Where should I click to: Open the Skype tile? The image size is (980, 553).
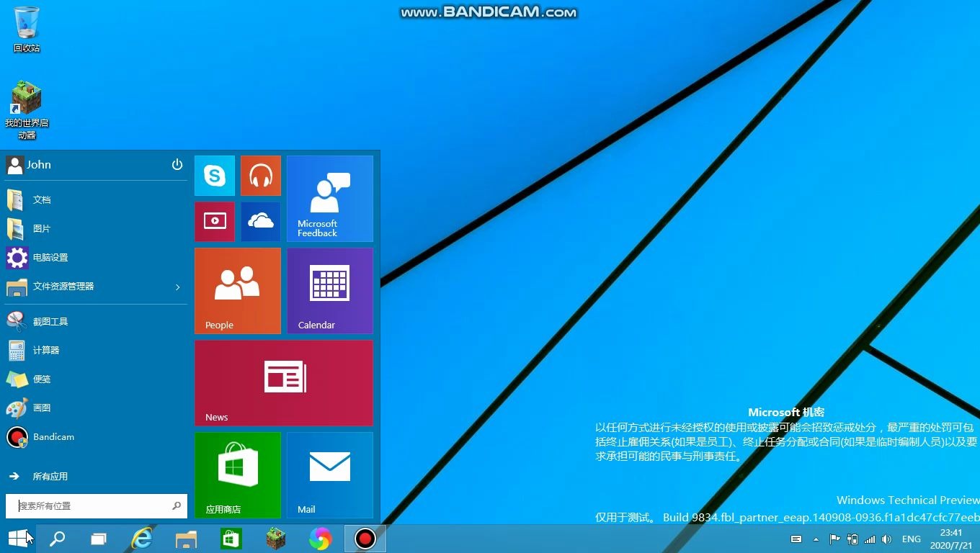pyautogui.click(x=214, y=175)
